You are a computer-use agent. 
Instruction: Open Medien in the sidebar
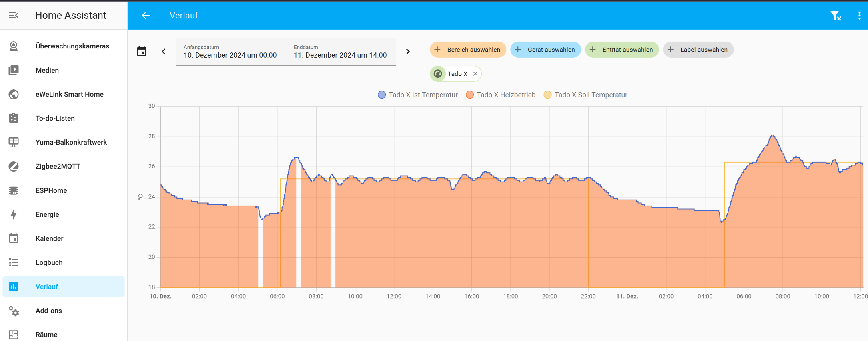tap(64, 70)
